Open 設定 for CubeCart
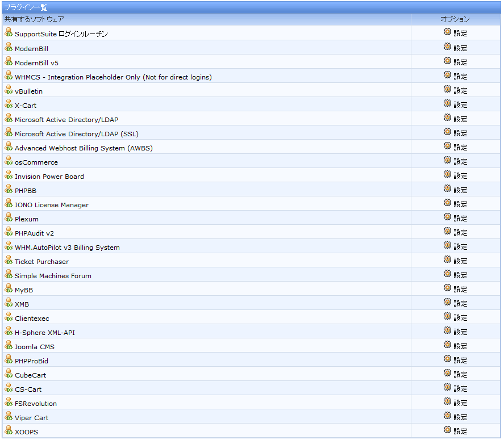 point(460,374)
